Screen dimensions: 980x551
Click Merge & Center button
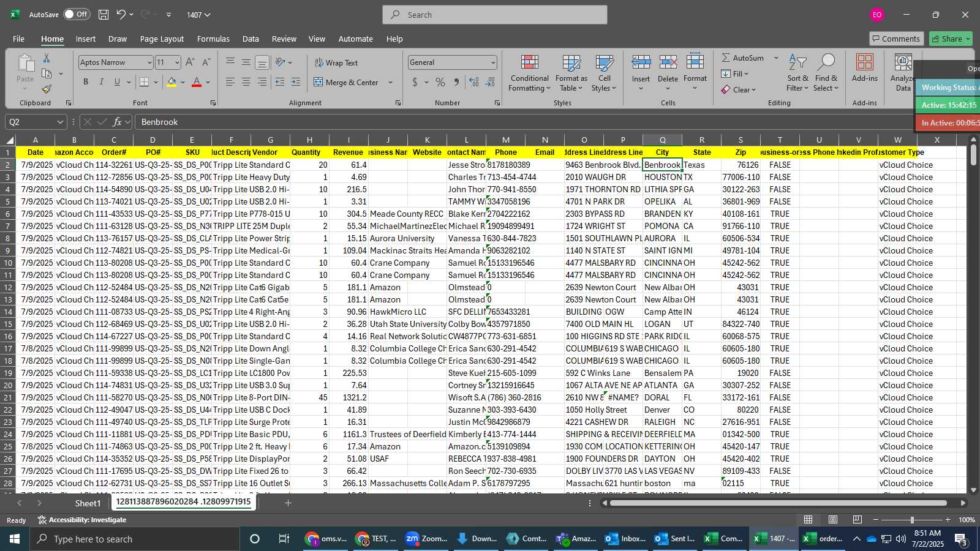(346, 82)
